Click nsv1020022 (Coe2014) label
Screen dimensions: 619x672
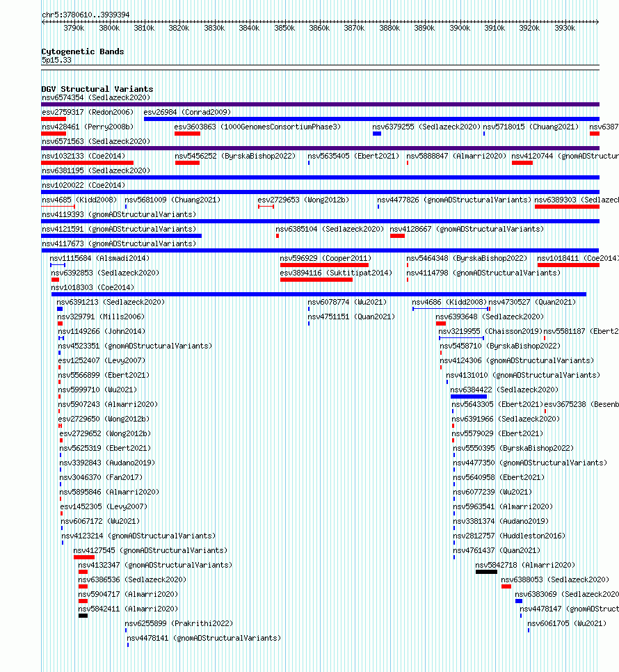pos(83,185)
